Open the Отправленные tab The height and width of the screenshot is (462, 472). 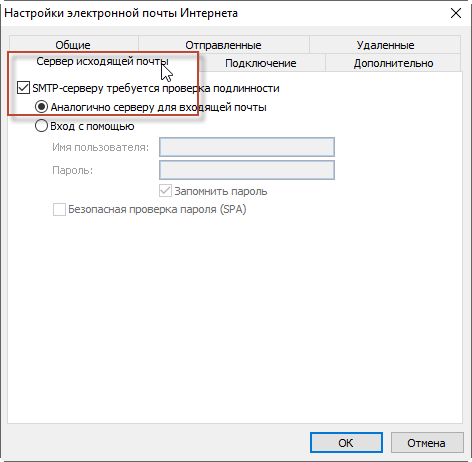coord(224,45)
